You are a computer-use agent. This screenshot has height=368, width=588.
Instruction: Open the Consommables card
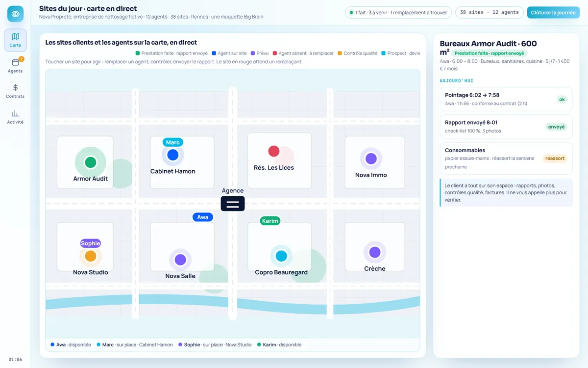pos(506,158)
